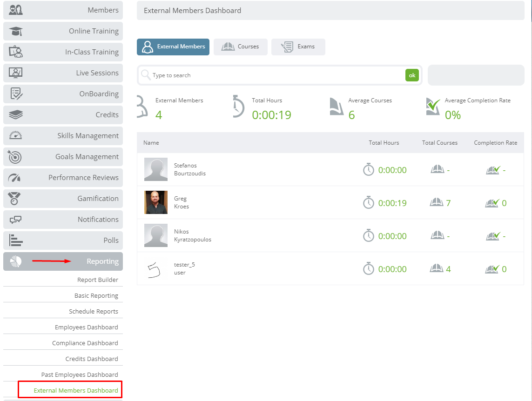This screenshot has height=401, width=532.
Task: Open Greg Kroes profile photo
Action: point(156,202)
